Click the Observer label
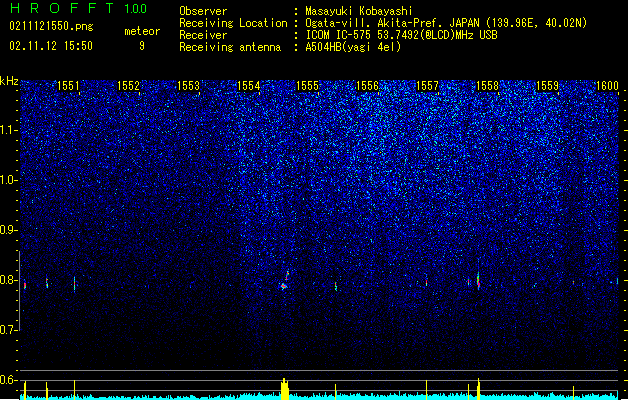 pyautogui.click(x=203, y=11)
